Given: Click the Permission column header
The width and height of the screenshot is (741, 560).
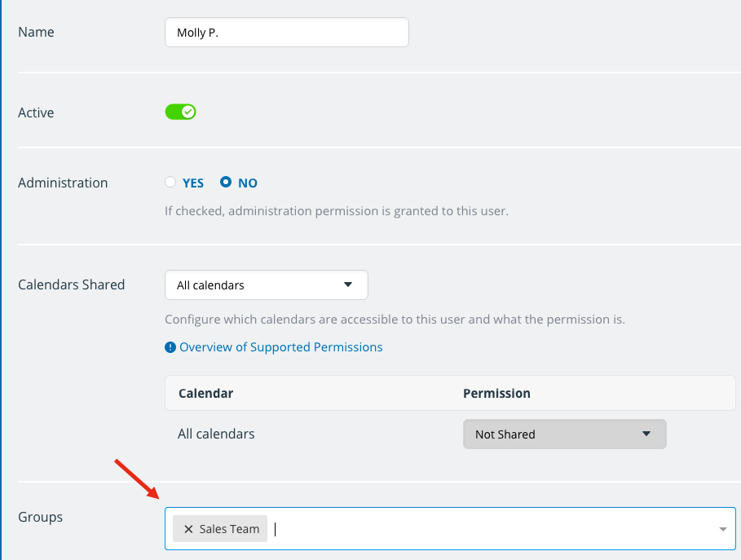Looking at the screenshot, I should [x=496, y=393].
